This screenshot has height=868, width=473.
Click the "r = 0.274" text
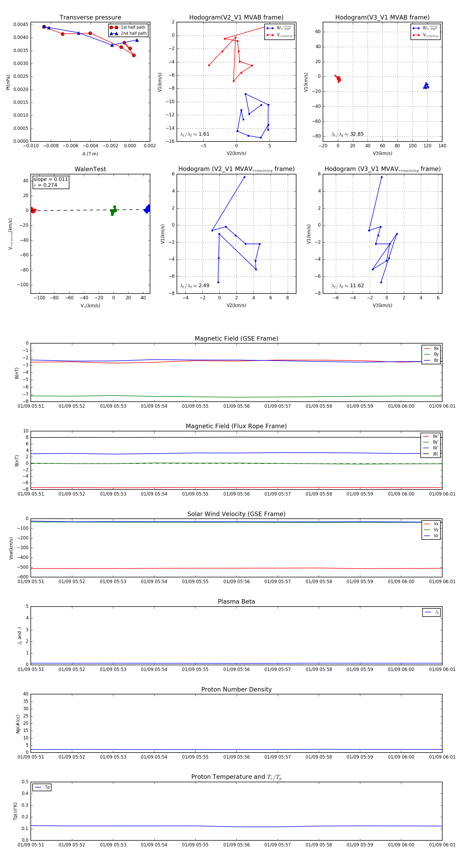[x=45, y=185]
